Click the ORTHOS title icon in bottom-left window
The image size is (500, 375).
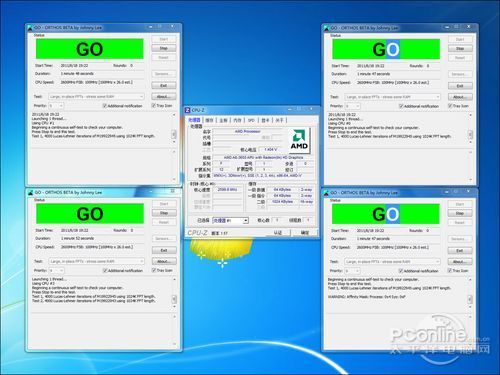click(x=31, y=193)
